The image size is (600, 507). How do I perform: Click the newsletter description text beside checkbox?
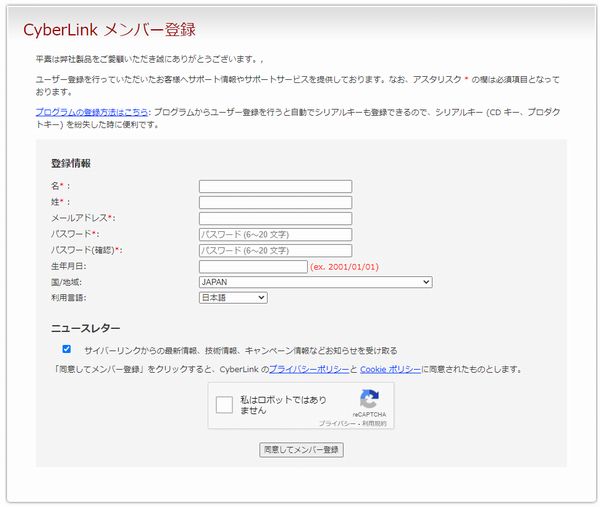pos(241,350)
